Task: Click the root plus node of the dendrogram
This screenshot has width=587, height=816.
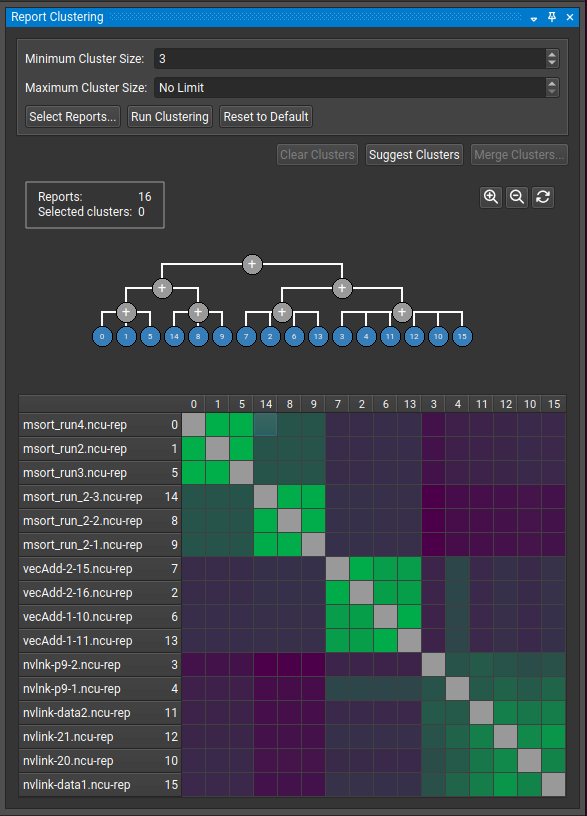Action: [x=252, y=264]
